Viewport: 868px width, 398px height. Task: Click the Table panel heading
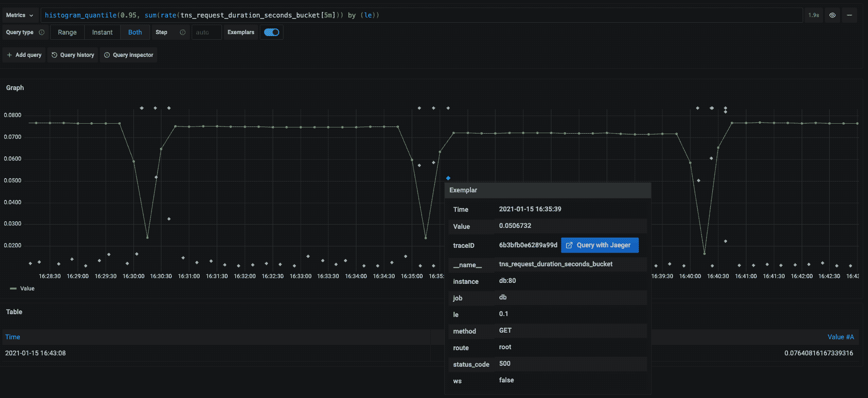(14, 312)
